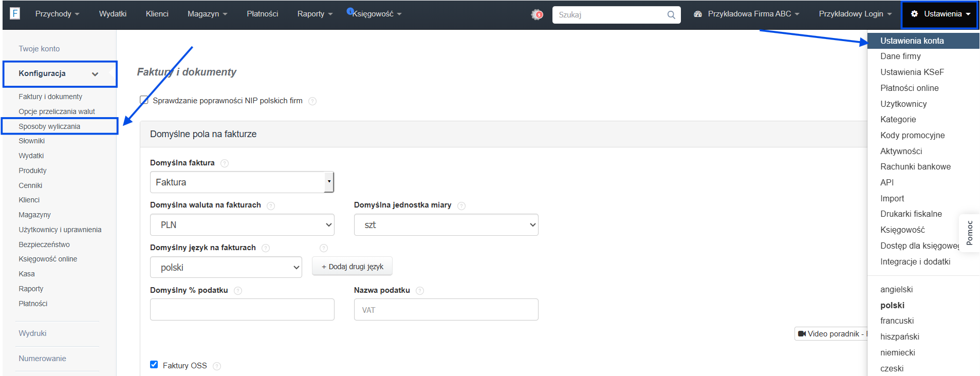Click help icon beside Domyślna jednostka miary
Screen dimensions: 980x376
[461, 206]
